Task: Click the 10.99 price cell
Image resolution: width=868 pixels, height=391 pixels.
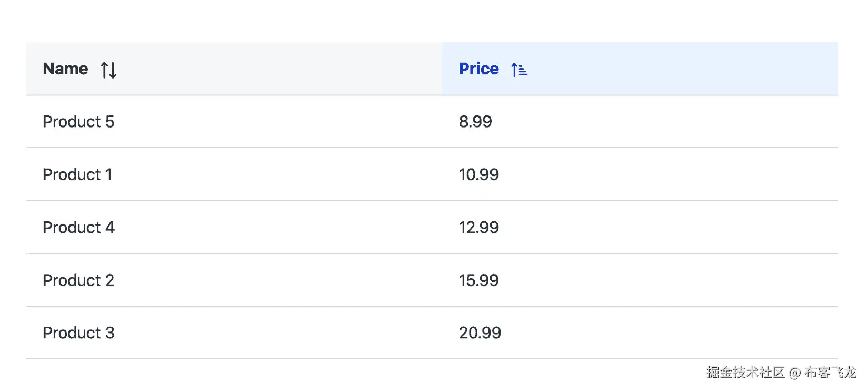Action: click(640, 174)
